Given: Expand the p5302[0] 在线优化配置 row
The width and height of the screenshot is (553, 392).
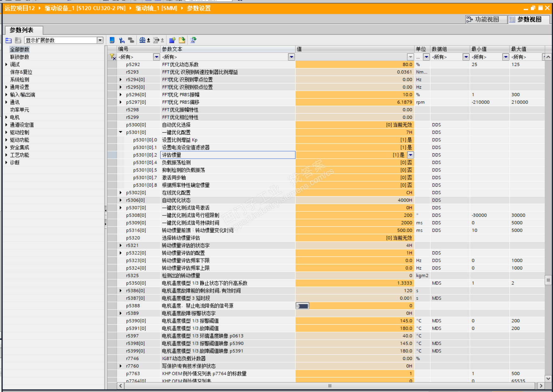Looking at the screenshot, I should 121,193.
